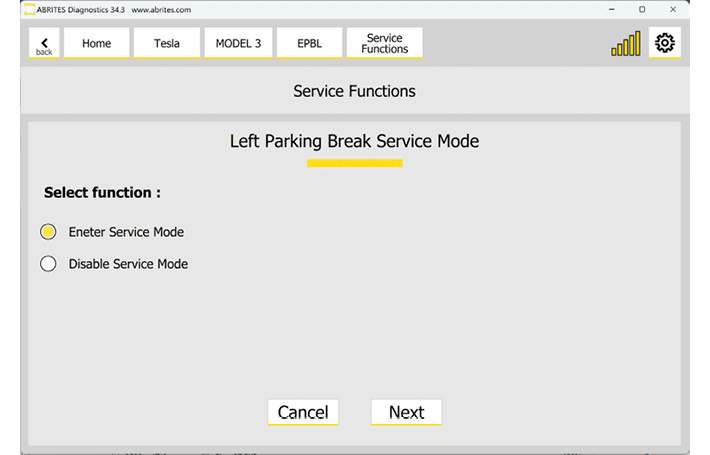Open the settings gear icon
The image size is (710, 455).
664,43
